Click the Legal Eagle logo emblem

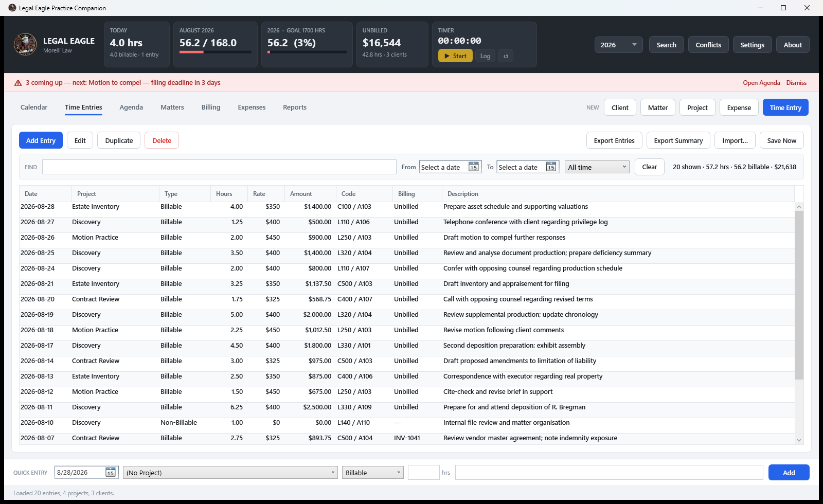25,45
